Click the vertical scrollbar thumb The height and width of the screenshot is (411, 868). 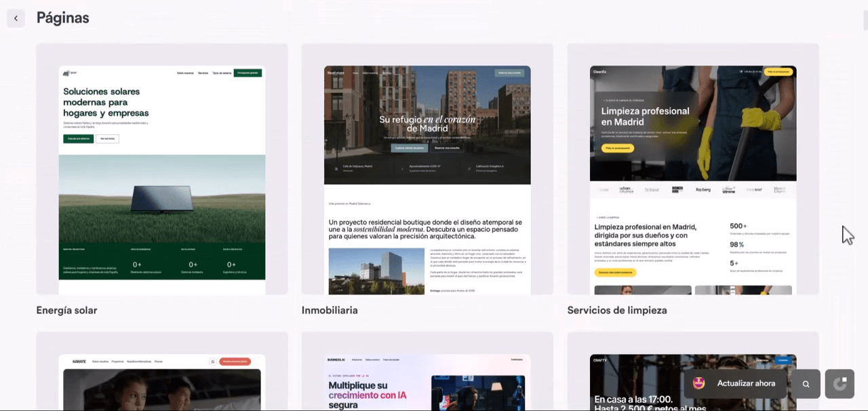point(865,20)
